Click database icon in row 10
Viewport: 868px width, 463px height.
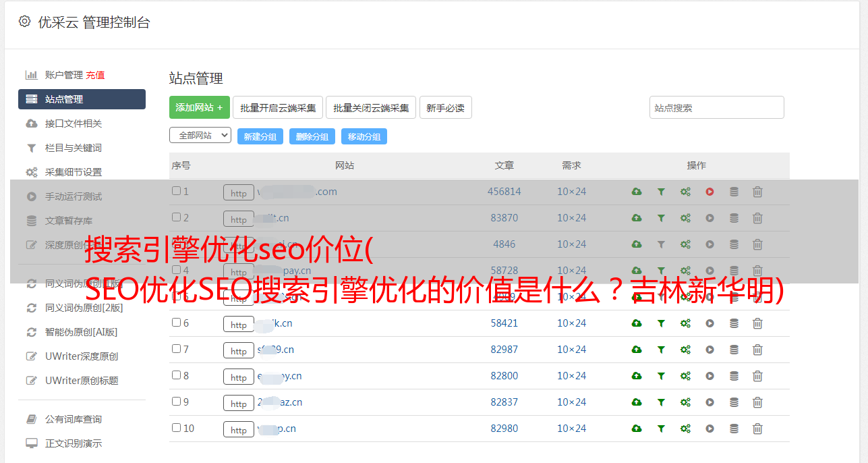tap(734, 429)
